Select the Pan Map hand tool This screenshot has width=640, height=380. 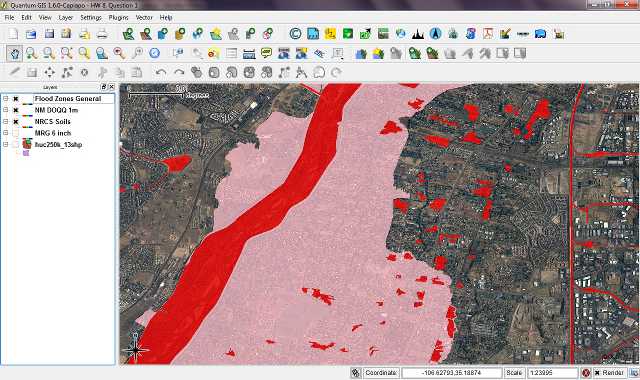coord(14,53)
